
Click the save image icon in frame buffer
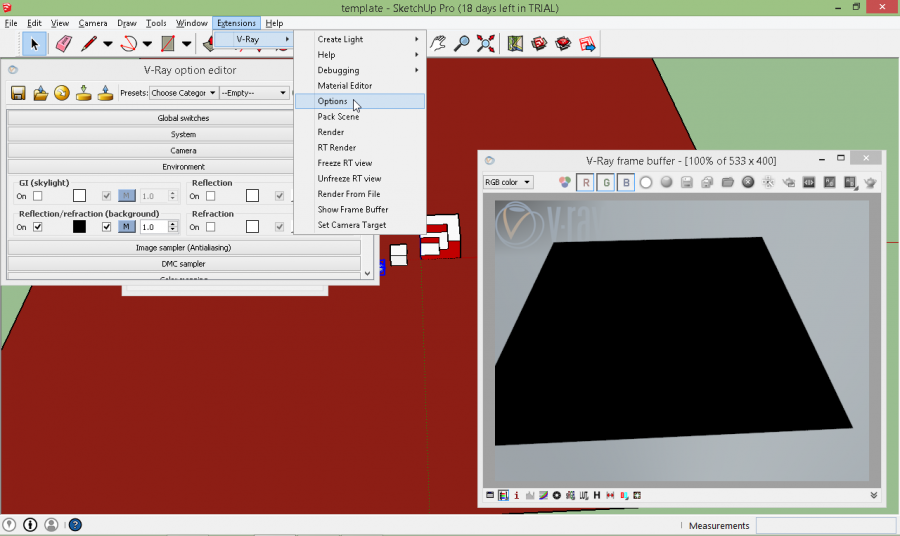[687, 182]
